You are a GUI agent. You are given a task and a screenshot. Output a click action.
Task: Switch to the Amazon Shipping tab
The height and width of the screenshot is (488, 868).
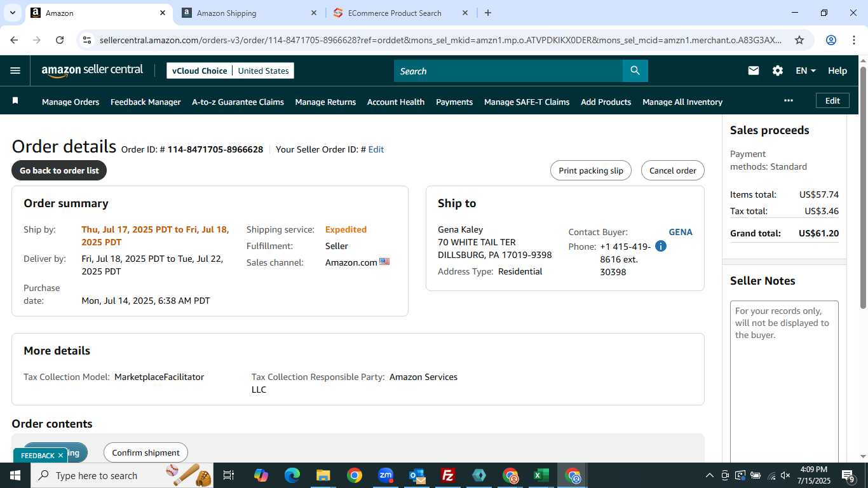coord(250,13)
